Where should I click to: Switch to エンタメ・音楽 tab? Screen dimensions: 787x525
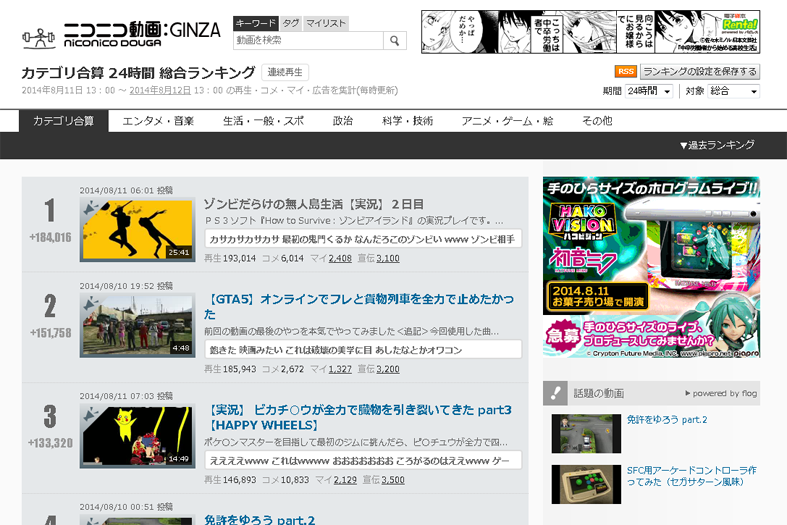(x=158, y=121)
